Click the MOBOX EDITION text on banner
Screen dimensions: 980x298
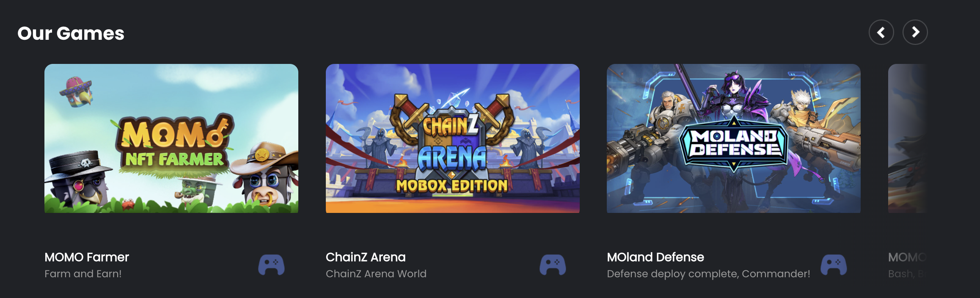(451, 185)
